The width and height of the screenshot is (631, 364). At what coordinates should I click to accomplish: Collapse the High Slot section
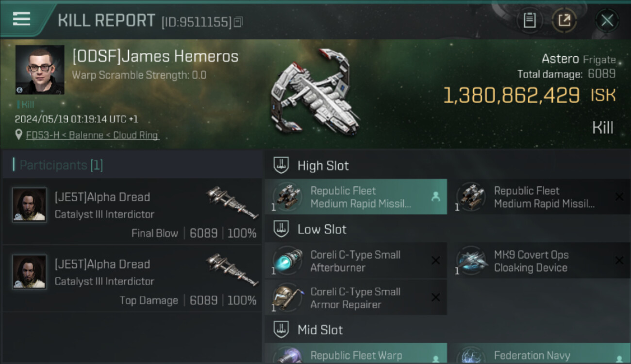(282, 165)
